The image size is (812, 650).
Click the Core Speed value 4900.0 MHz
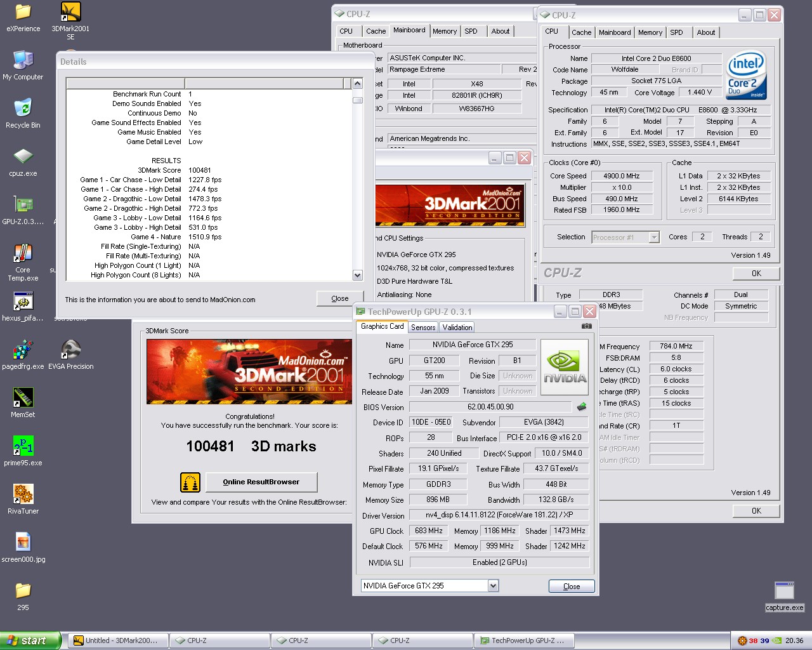point(621,176)
